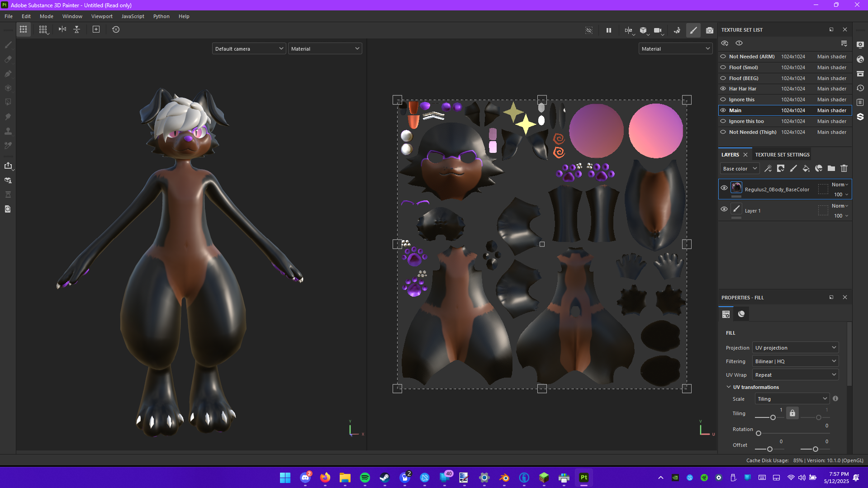Select the Har Har Har texture set
Image resolution: width=868 pixels, height=488 pixels.
click(743, 89)
